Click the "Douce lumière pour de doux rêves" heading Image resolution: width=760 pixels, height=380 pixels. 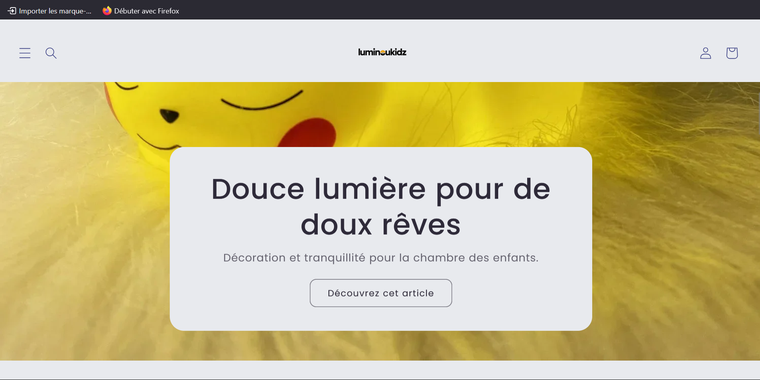click(380, 207)
